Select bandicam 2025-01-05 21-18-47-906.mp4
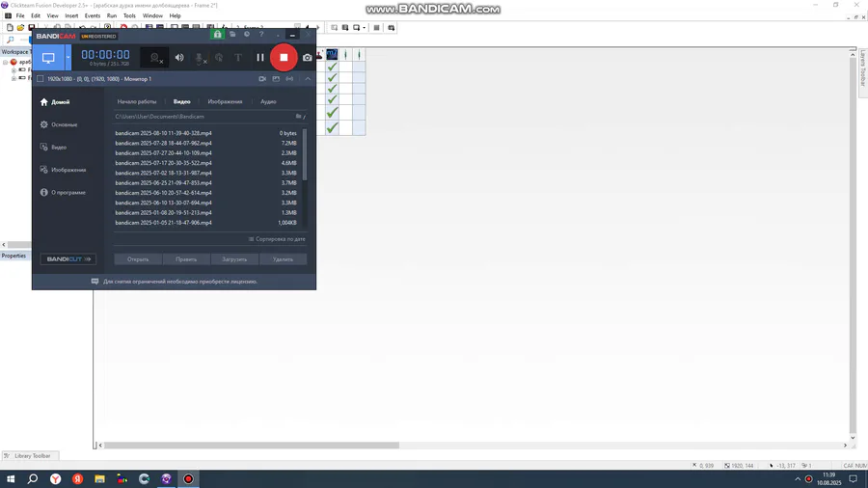Viewport: 868px width, 488px height. pos(206,223)
